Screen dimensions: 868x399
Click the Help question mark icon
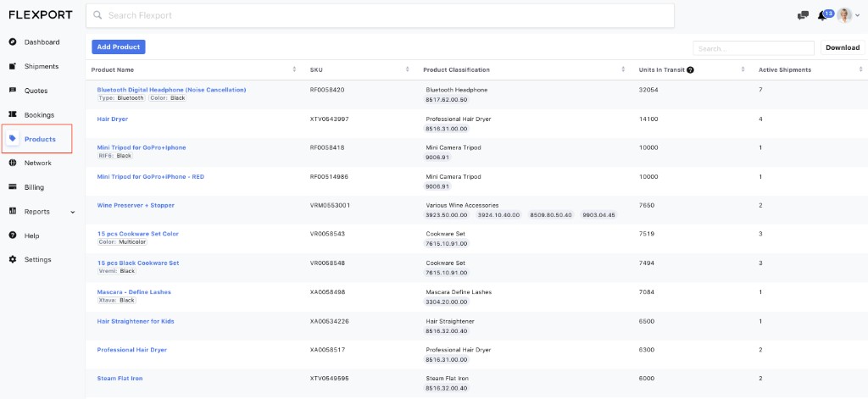[x=13, y=236]
